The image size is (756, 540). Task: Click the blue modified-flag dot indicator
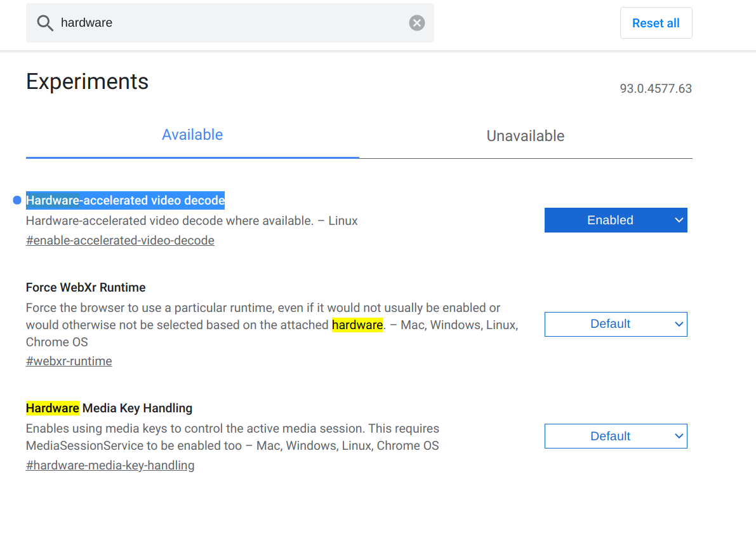[x=17, y=201]
